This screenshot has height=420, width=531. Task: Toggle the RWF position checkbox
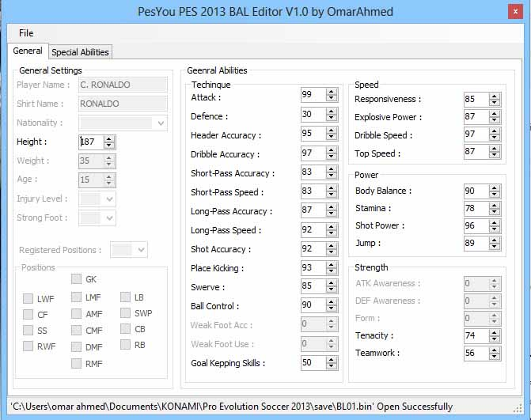pyautogui.click(x=28, y=346)
